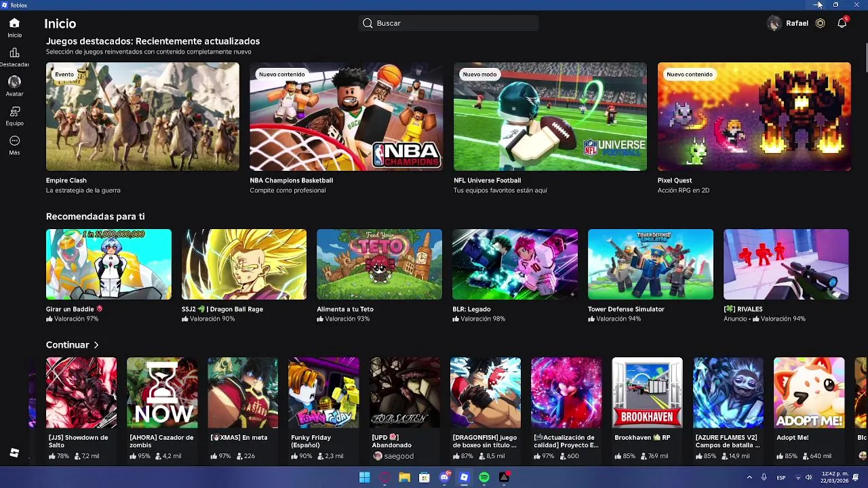Click the Continuar section heading
This screenshot has height=488, width=868.
[x=67, y=345]
